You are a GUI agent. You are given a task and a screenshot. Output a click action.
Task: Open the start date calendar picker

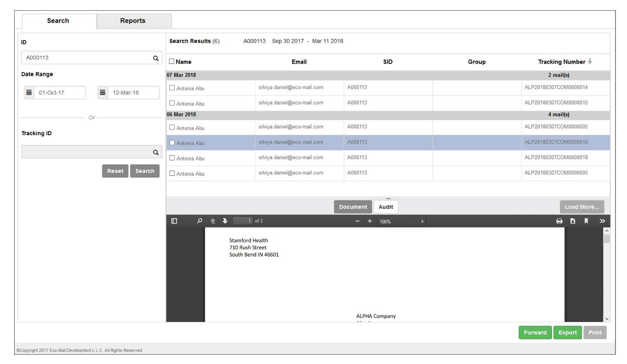pyautogui.click(x=29, y=93)
